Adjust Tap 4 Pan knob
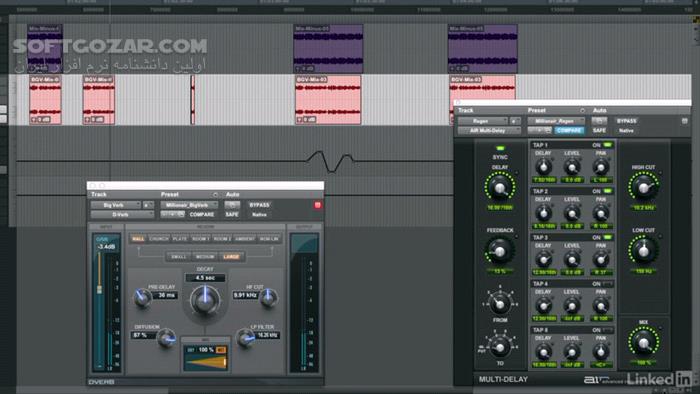700x394 pixels. click(x=601, y=306)
